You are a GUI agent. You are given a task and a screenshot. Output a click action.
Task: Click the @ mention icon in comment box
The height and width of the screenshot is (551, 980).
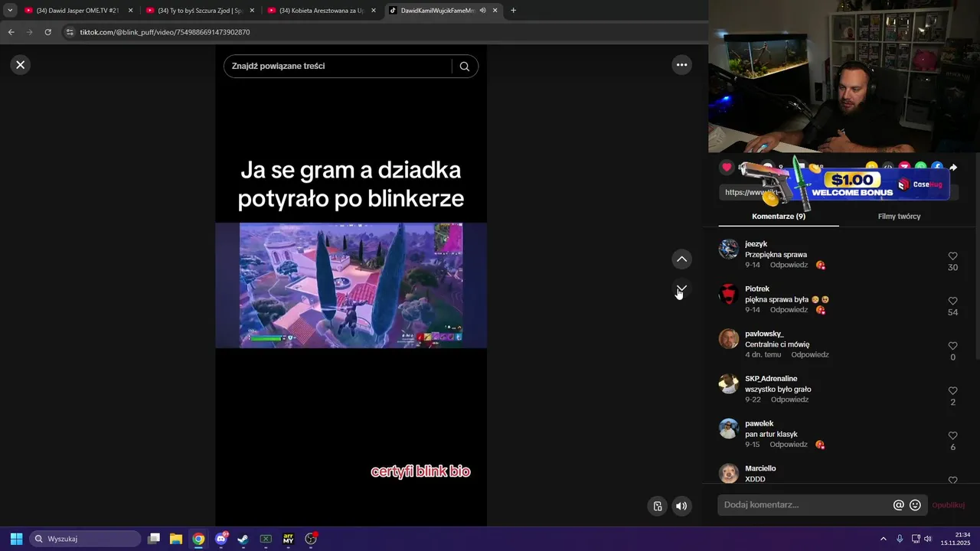[x=899, y=505]
